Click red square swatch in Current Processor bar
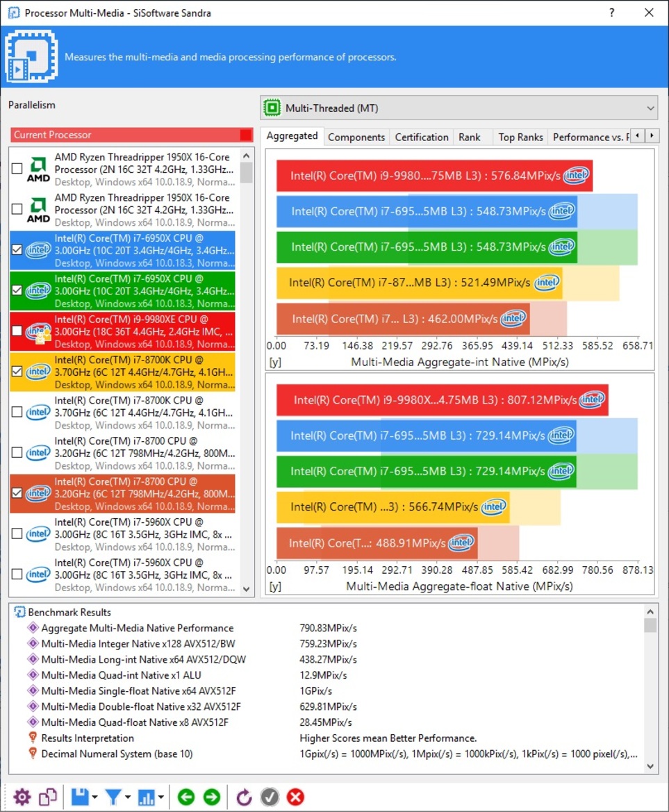The height and width of the screenshot is (812, 669). coord(246,135)
